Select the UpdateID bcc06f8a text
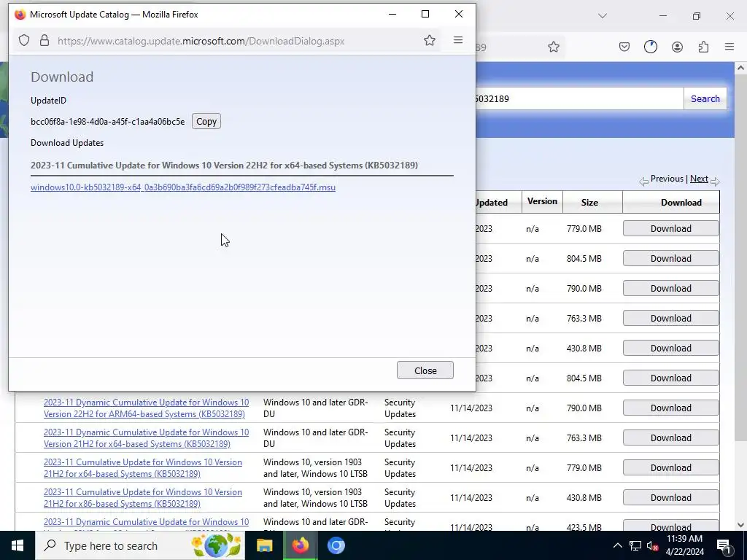Viewport: 747px width, 560px height. pyautogui.click(x=108, y=122)
